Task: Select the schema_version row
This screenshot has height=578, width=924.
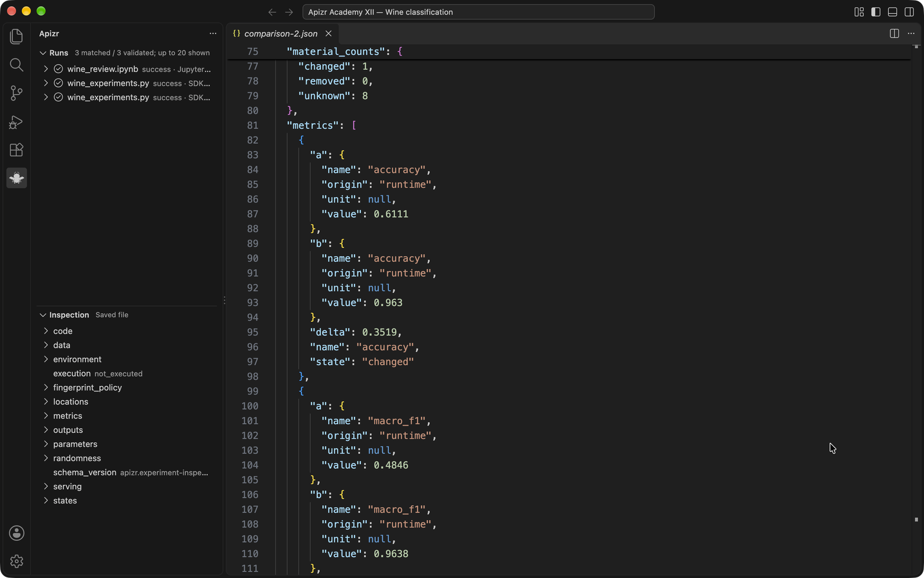Action: 127,473
